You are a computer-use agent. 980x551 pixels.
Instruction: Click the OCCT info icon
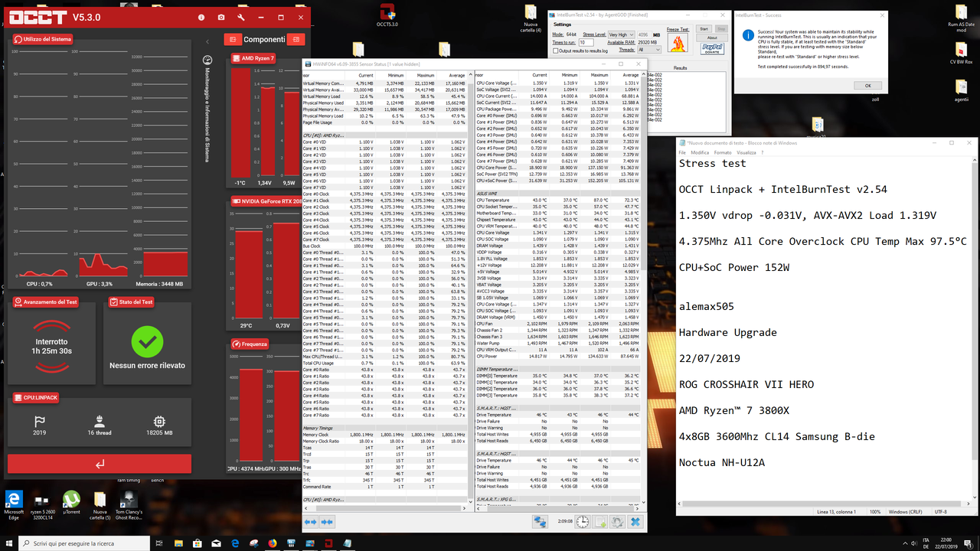tap(201, 17)
